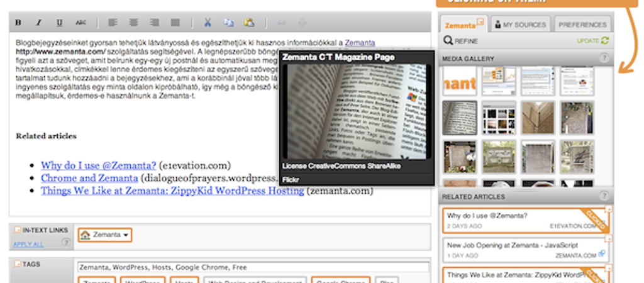Image resolution: width=644 pixels, height=283 pixels.
Task: Apply italic formatting from the toolbar
Action: coord(38,23)
